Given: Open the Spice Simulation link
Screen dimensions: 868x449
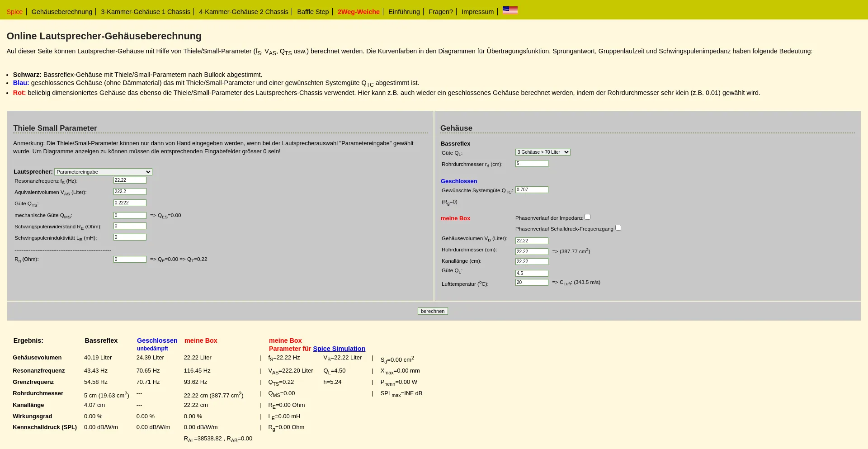Looking at the screenshot, I should (339, 349).
